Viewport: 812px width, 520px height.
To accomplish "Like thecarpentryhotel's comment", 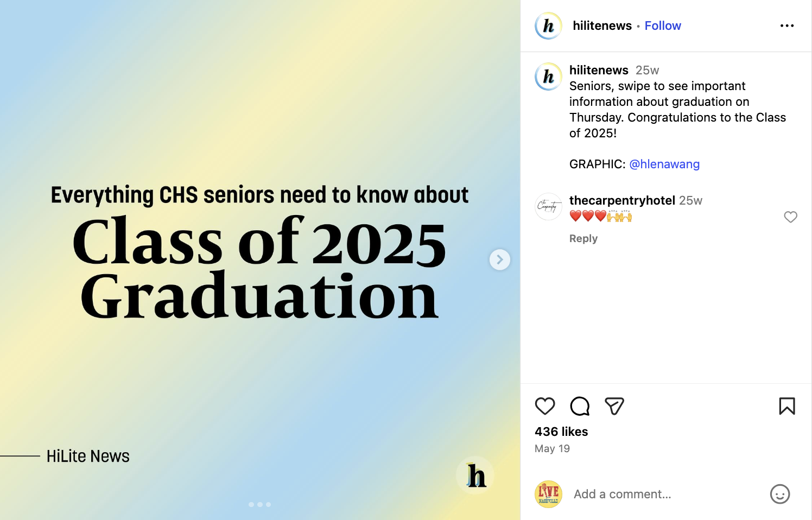I will pos(791,217).
